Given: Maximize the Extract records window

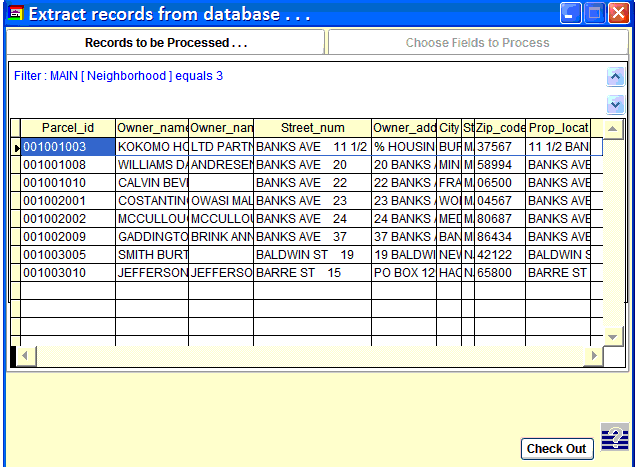Looking at the screenshot, I should pyautogui.click(x=595, y=13).
